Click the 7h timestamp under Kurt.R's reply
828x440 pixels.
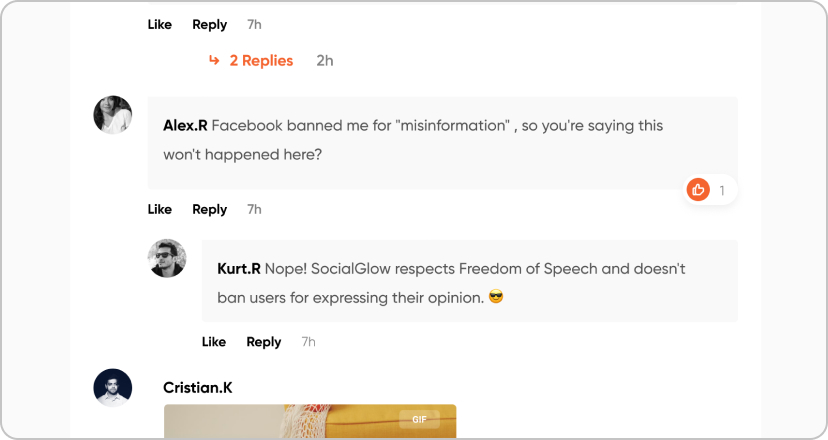tap(309, 342)
